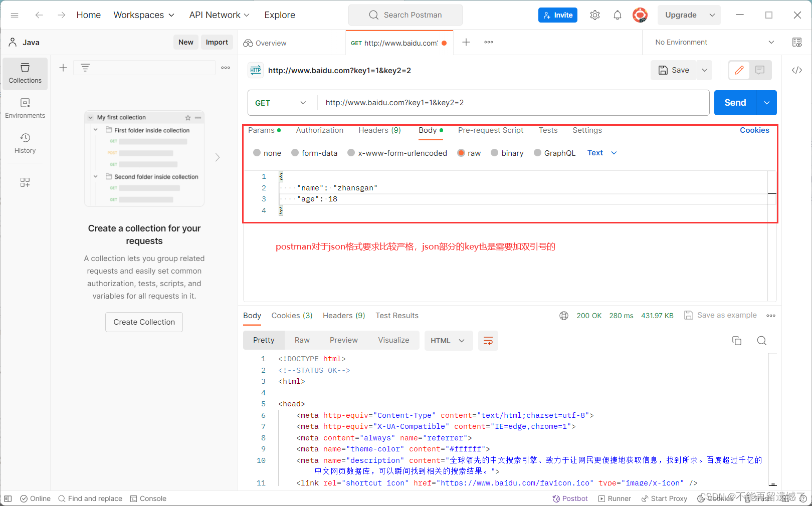Click the collections filter field
This screenshot has height=506, width=812.
coord(144,68)
